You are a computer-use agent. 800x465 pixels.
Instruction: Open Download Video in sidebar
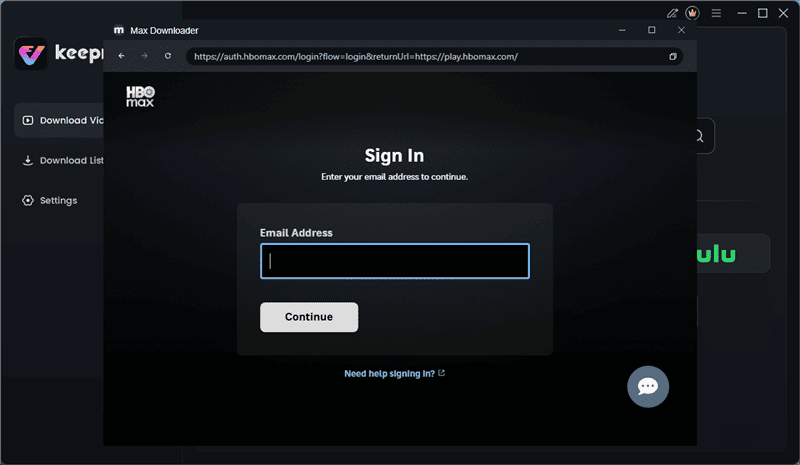point(59,120)
